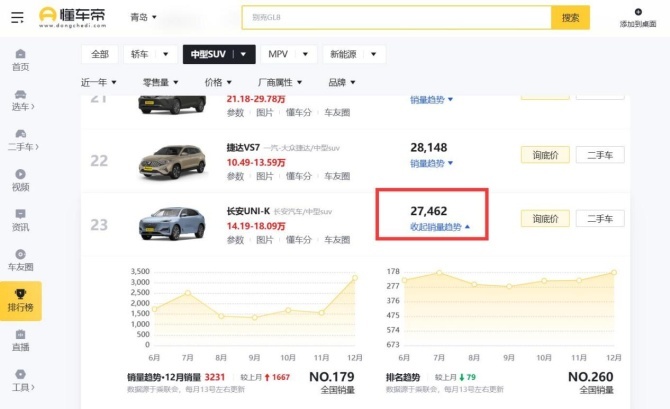Open 车友圈 link for 捷达VS7

coord(337,176)
